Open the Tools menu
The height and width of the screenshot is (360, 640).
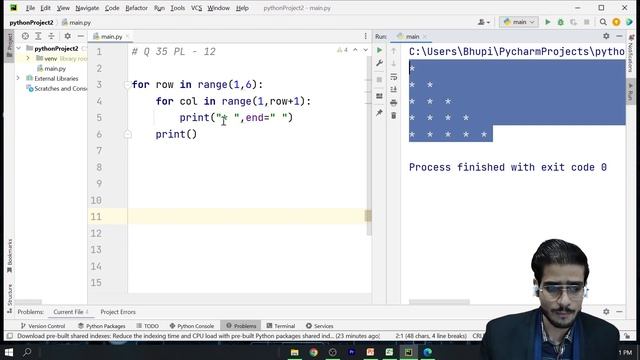click(178, 8)
